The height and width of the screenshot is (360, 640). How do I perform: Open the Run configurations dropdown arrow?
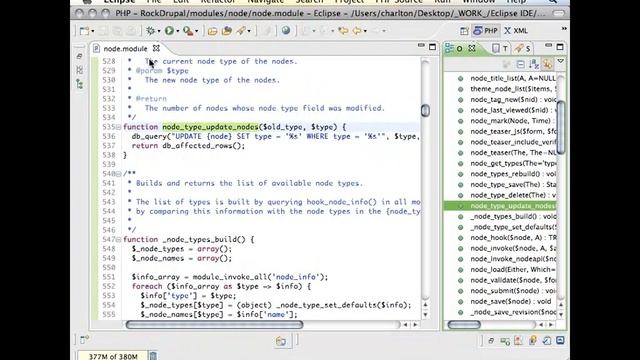click(178, 31)
